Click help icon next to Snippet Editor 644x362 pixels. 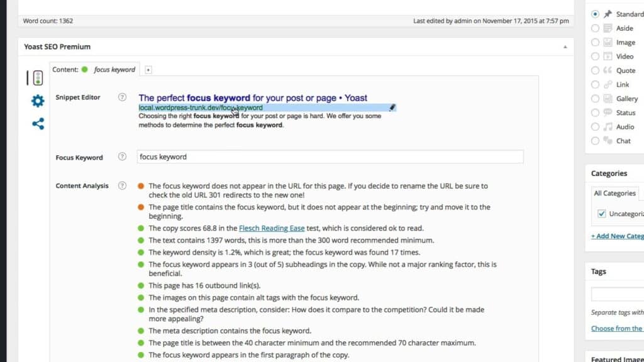coord(122,97)
